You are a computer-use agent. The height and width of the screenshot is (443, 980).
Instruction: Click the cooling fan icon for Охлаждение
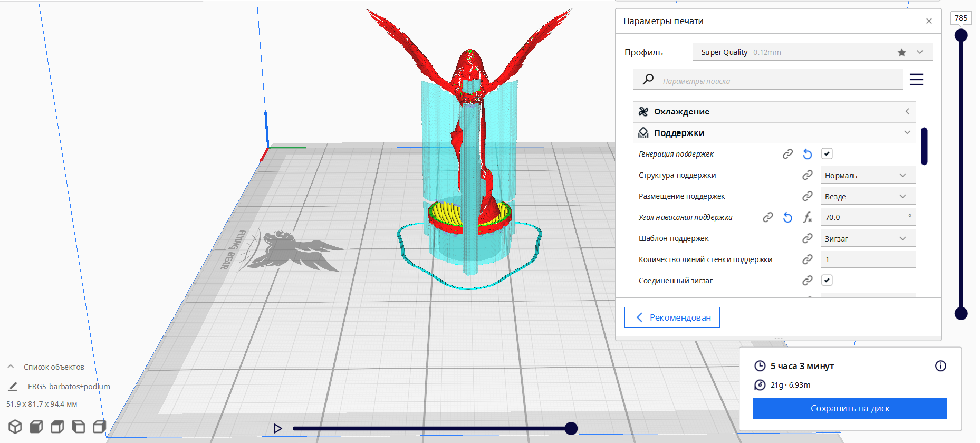click(643, 112)
